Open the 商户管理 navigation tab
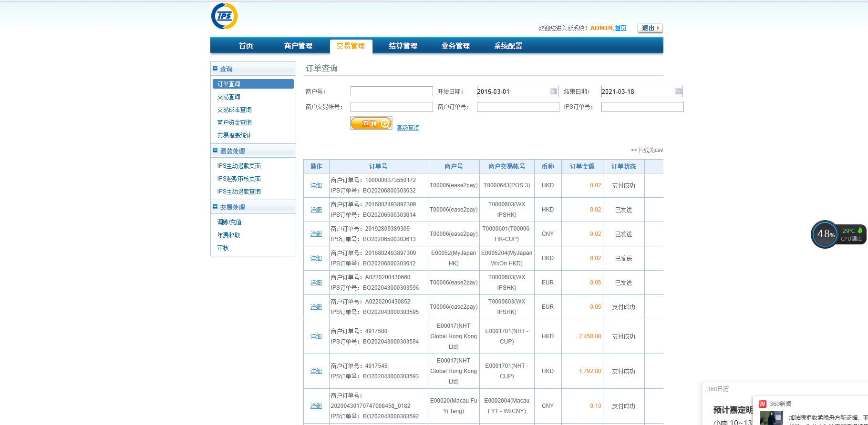 click(x=299, y=46)
